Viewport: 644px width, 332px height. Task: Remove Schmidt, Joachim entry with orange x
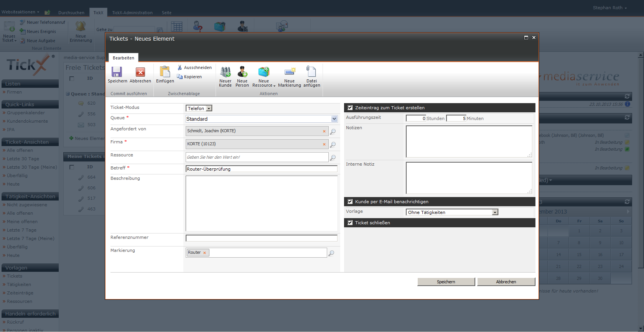tap(324, 131)
